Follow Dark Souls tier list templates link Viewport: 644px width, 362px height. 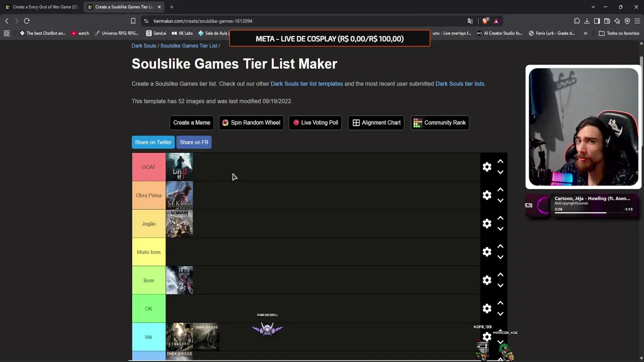point(307,84)
